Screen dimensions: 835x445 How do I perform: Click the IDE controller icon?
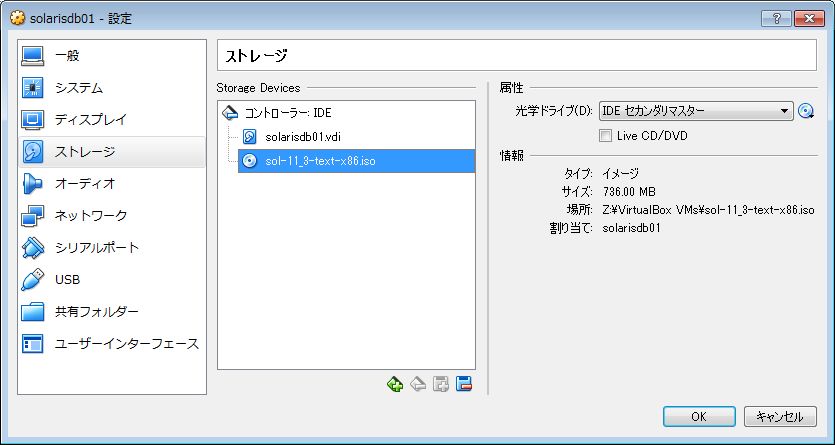point(230,113)
